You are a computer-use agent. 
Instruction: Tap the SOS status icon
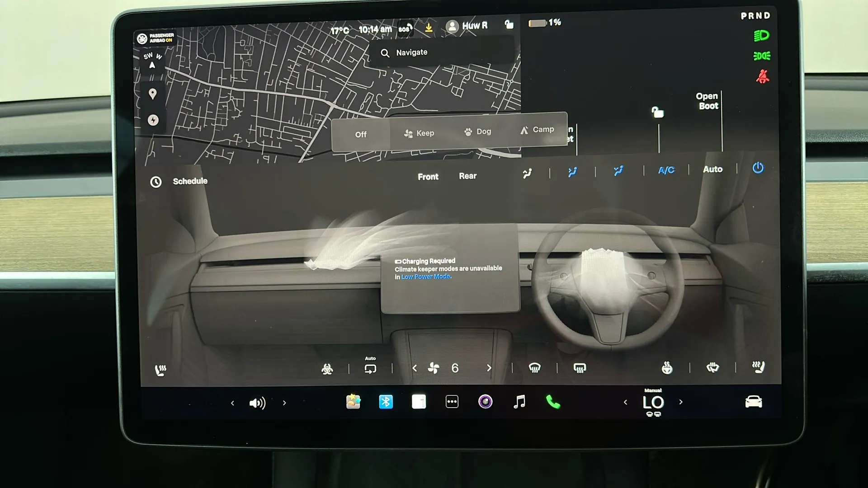click(x=405, y=28)
